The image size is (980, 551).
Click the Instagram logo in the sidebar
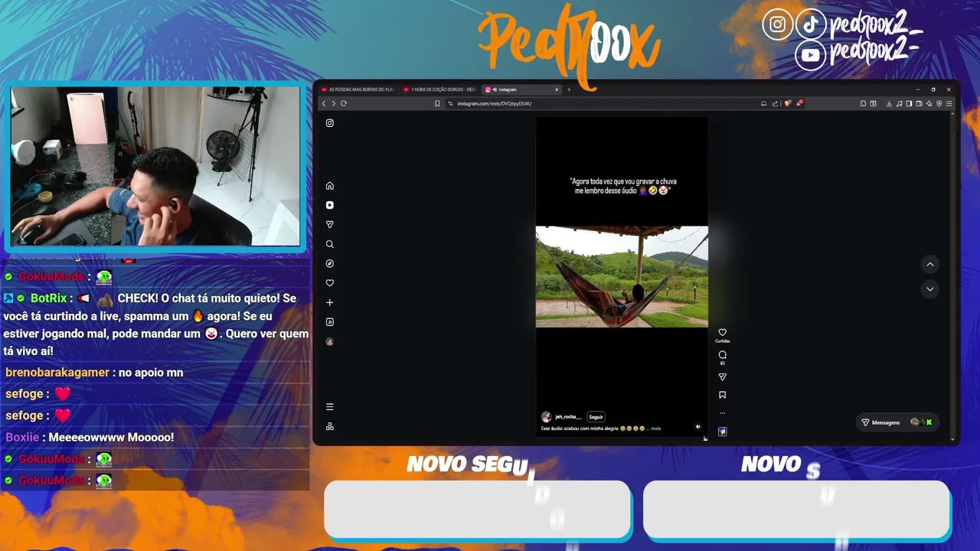tap(330, 123)
